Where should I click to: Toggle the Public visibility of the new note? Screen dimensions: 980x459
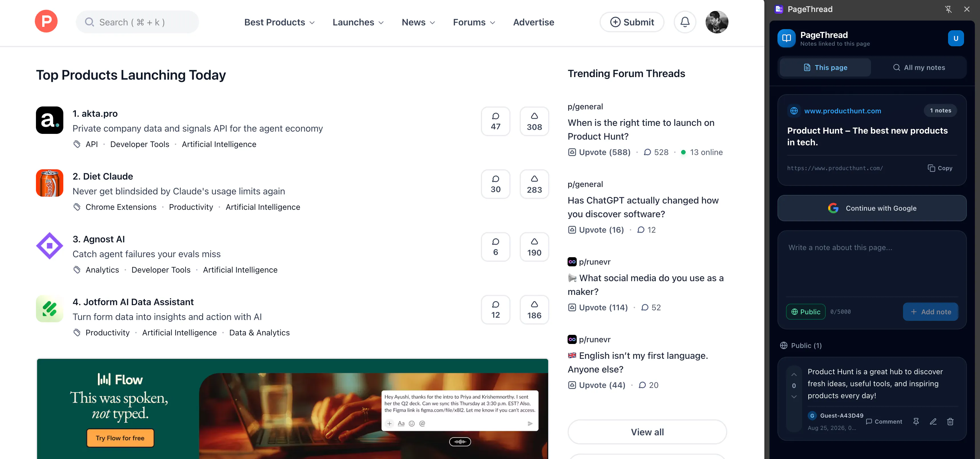(806, 312)
